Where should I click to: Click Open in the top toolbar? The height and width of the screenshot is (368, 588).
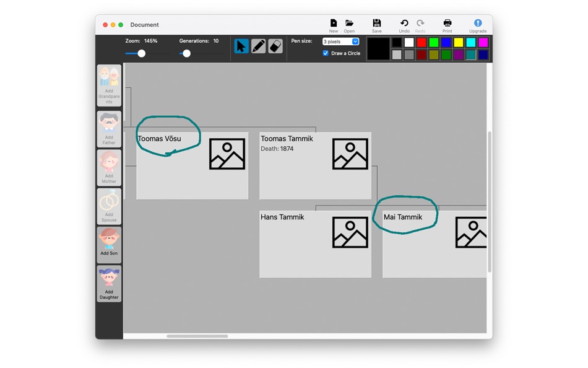(350, 24)
